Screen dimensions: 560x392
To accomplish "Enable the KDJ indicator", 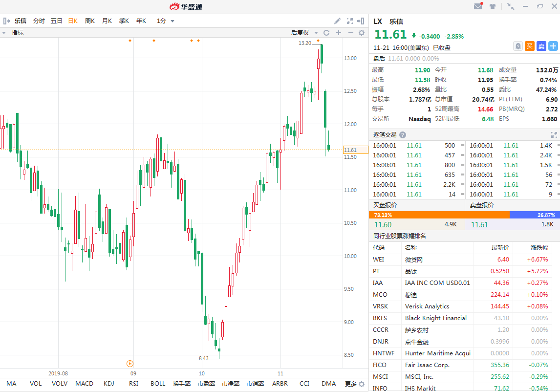I will (109, 383).
